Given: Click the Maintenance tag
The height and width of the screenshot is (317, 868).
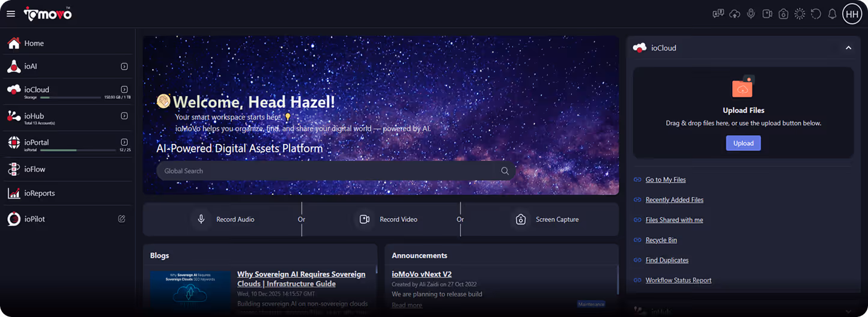Looking at the screenshot, I should pyautogui.click(x=592, y=304).
